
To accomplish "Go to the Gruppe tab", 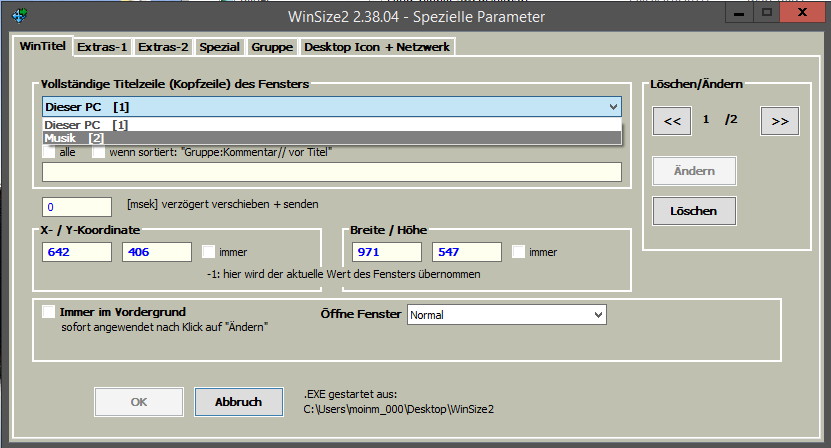I will (272, 47).
